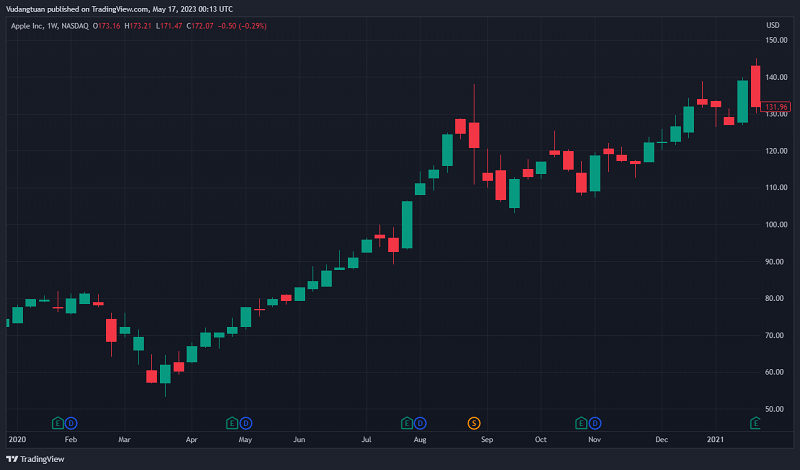Click the earnings marker near May

point(232,422)
